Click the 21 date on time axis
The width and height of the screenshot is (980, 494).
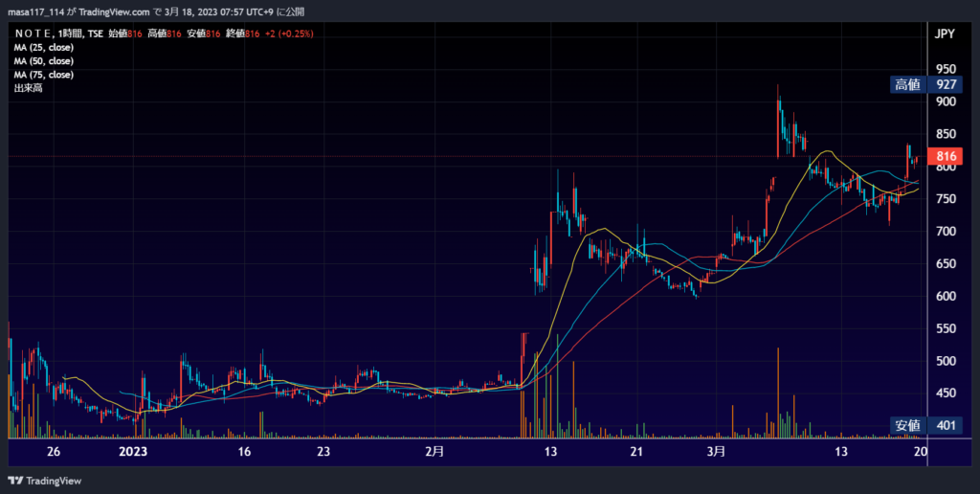point(636,452)
